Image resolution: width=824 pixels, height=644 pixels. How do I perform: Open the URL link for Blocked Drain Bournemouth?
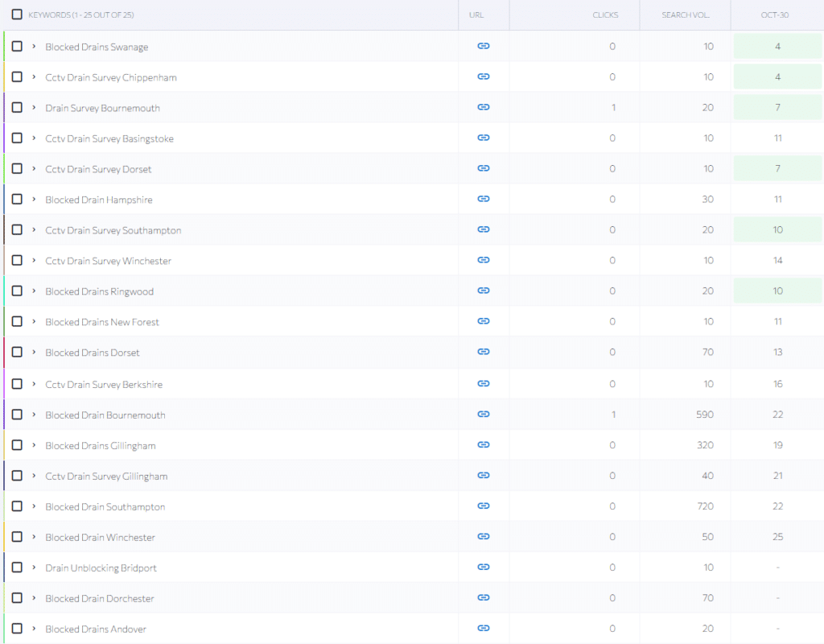(483, 415)
